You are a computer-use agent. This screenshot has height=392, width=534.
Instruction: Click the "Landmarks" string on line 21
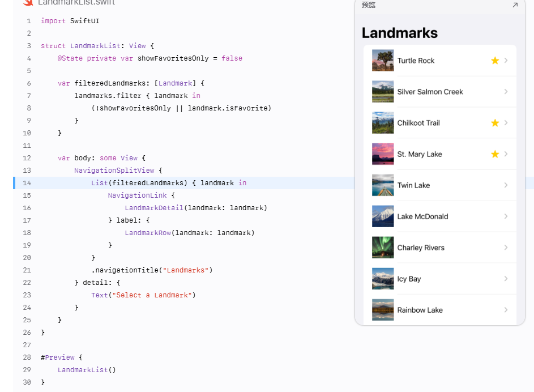(186, 270)
